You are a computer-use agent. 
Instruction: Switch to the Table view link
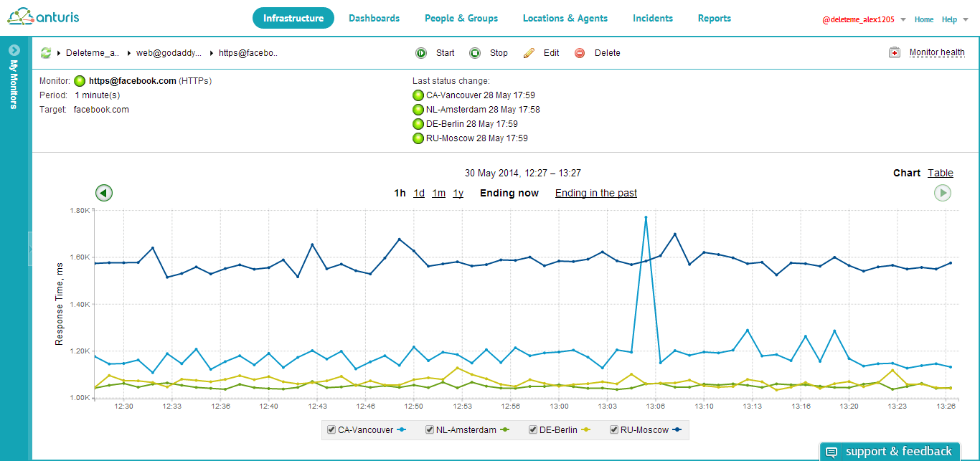(940, 173)
